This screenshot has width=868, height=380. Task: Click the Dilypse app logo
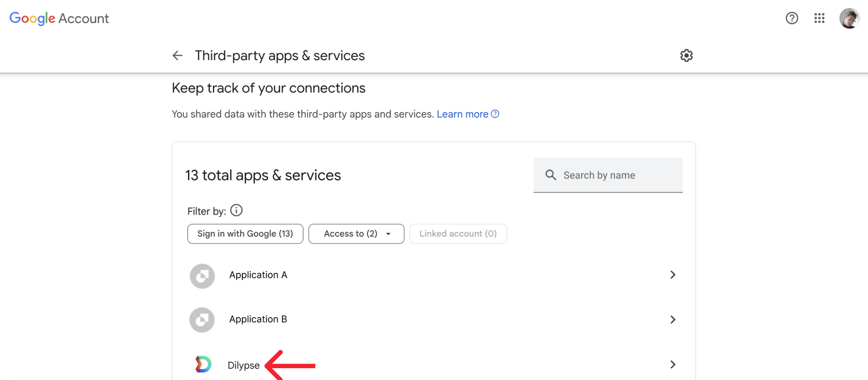pyautogui.click(x=203, y=364)
